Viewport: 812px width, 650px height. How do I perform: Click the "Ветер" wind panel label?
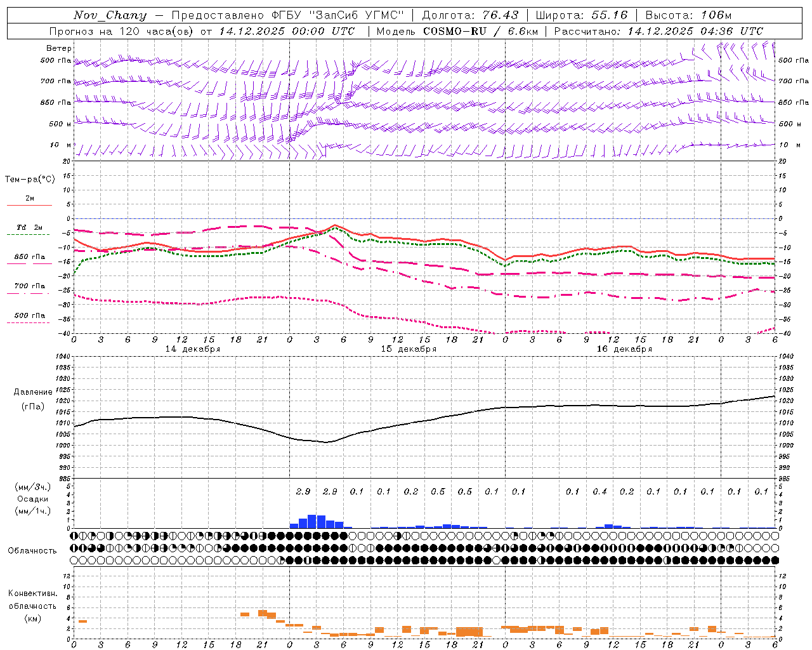pyautogui.click(x=59, y=48)
